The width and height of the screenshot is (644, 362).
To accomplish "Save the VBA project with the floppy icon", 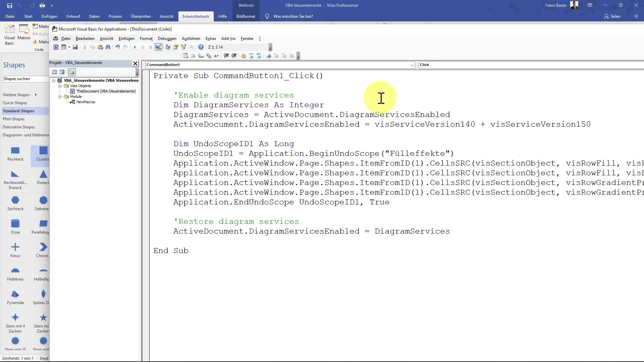I will coord(75,47).
